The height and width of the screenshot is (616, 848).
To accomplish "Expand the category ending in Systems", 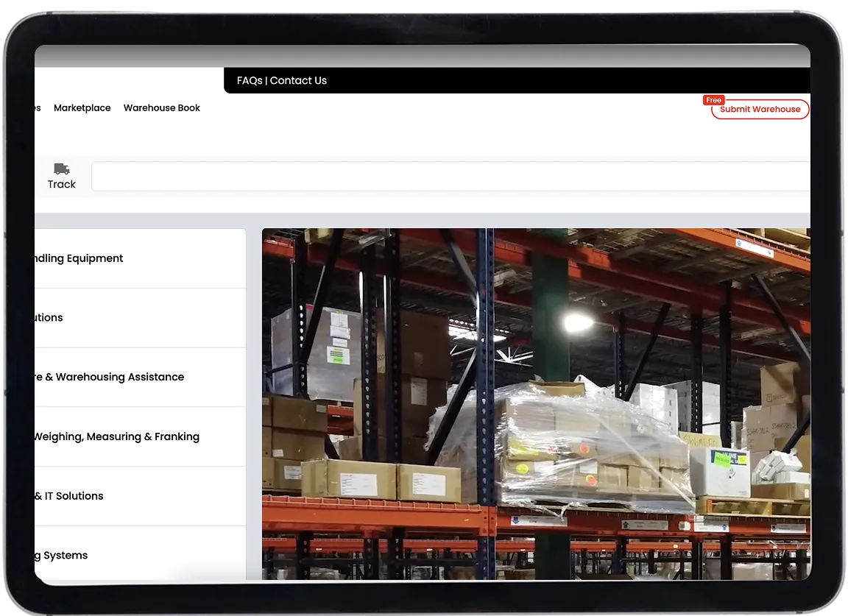I will 62,556.
